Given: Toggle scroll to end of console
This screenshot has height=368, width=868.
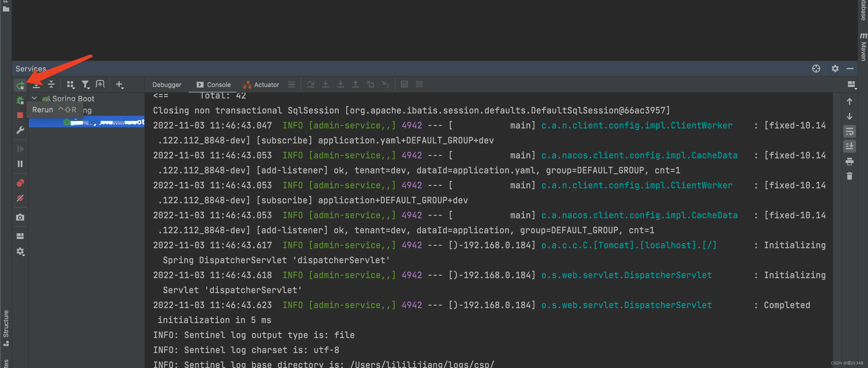Looking at the screenshot, I should coord(850,146).
